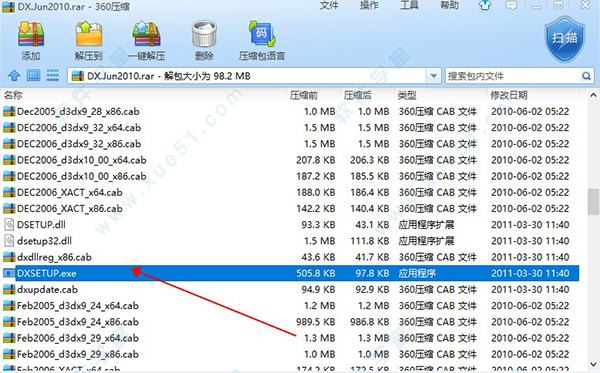Select Feb2005_d3dx9_24_x64.cab file
The width and height of the screenshot is (600, 373).
(x=78, y=306)
